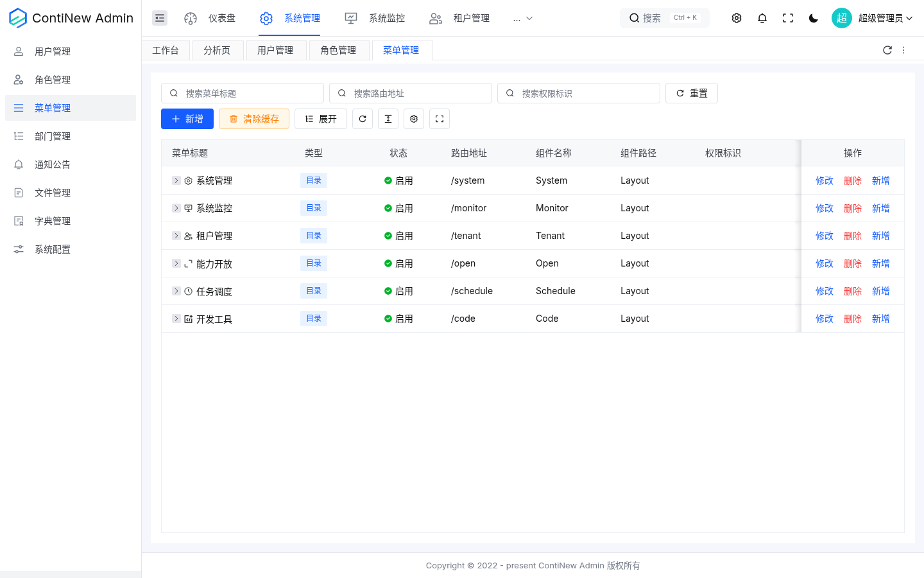Switch to the 分析页 tab

pos(217,50)
